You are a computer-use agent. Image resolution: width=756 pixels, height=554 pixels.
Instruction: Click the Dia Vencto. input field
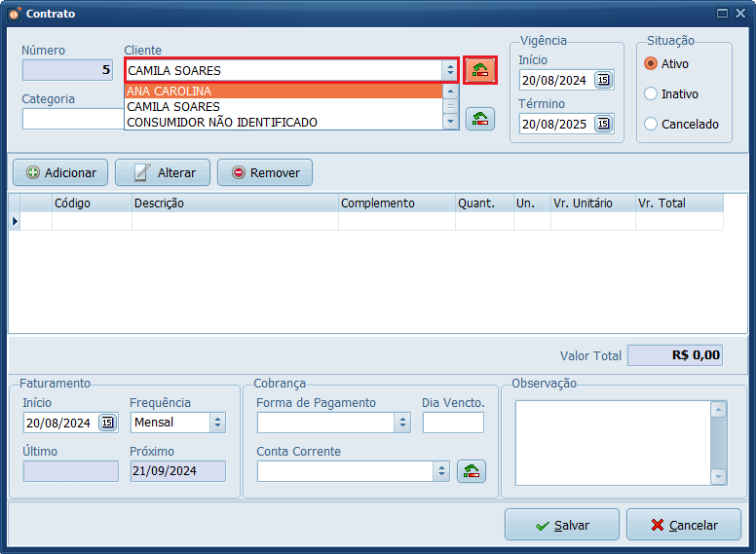coord(453,423)
